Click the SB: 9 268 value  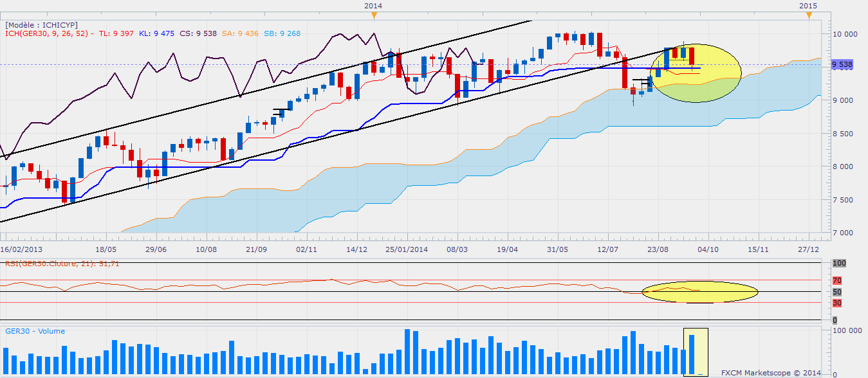point(282,33)
